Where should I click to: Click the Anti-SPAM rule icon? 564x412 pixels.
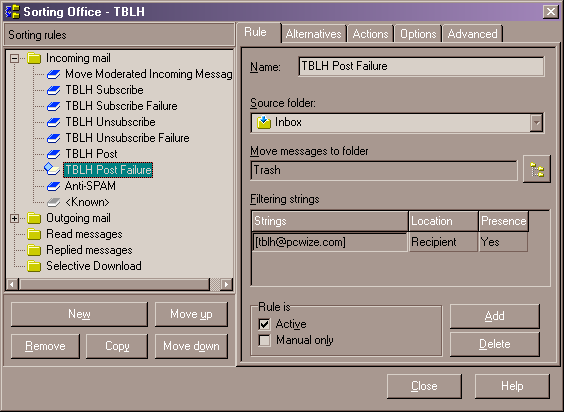tap(54, 186)
